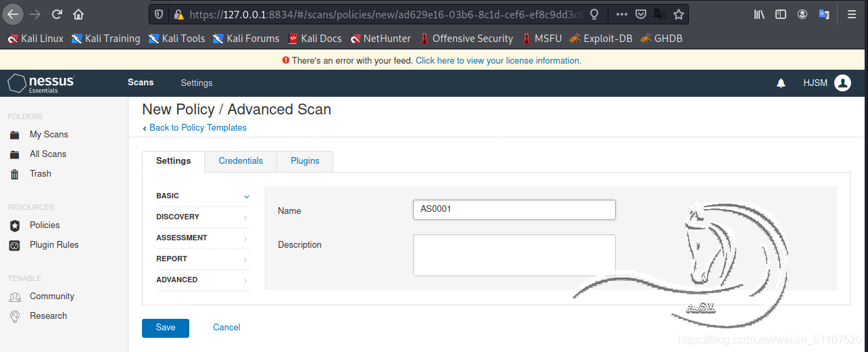Click the Research lightbulb icon
Screen dimensions: 868x352
[15, 316]
